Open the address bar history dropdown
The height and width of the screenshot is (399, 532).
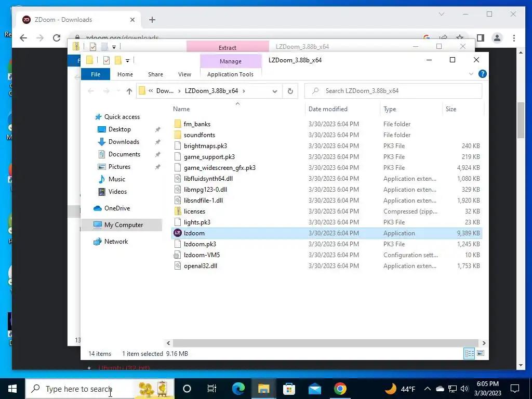pyautogui.click(x=275, y=91)
